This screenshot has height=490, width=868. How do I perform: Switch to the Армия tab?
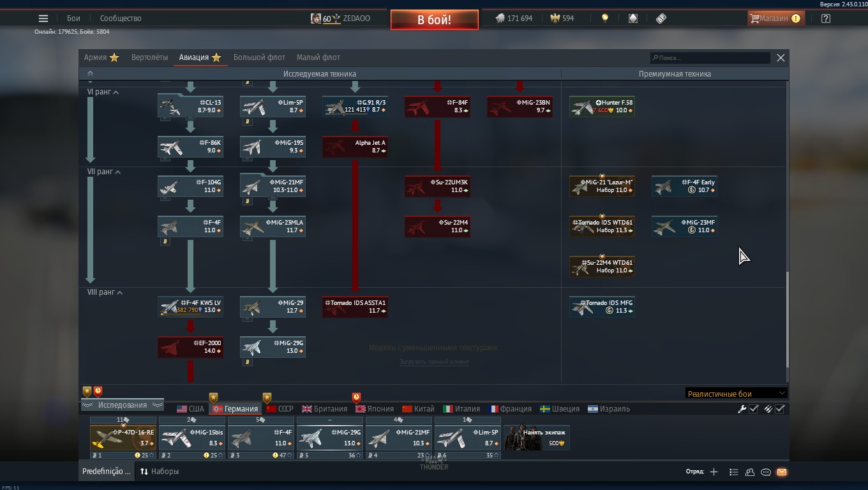101,57
